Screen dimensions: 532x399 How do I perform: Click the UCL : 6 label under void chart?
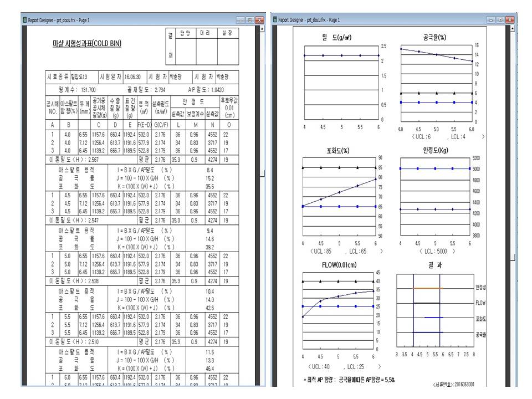tap(423, 137)
